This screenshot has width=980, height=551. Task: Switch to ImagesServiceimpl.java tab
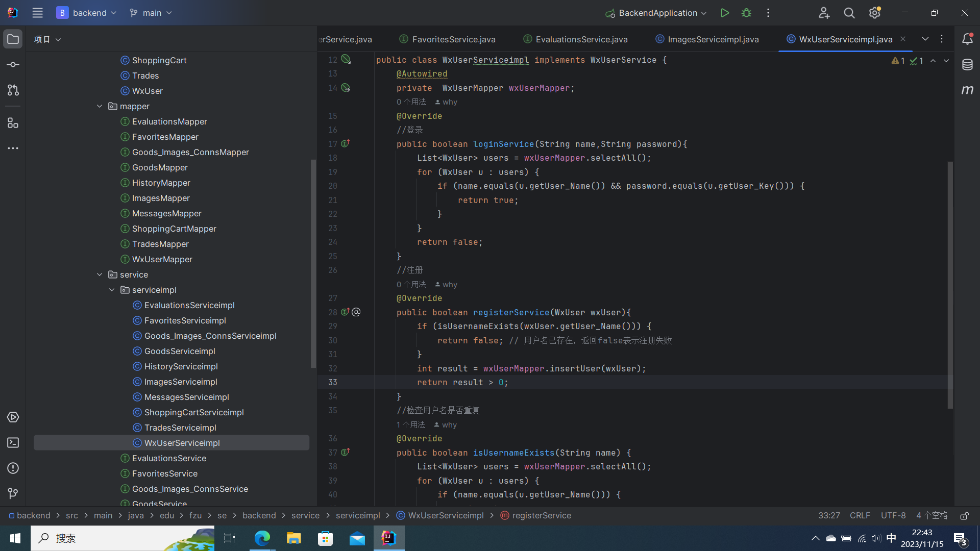[x=707, y=39]
